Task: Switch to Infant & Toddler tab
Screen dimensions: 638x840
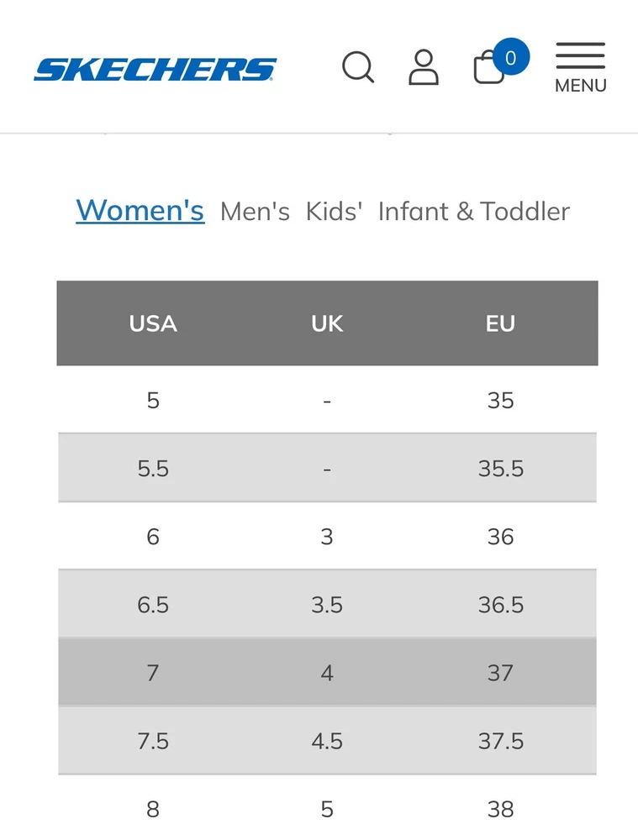Action: 474,212
